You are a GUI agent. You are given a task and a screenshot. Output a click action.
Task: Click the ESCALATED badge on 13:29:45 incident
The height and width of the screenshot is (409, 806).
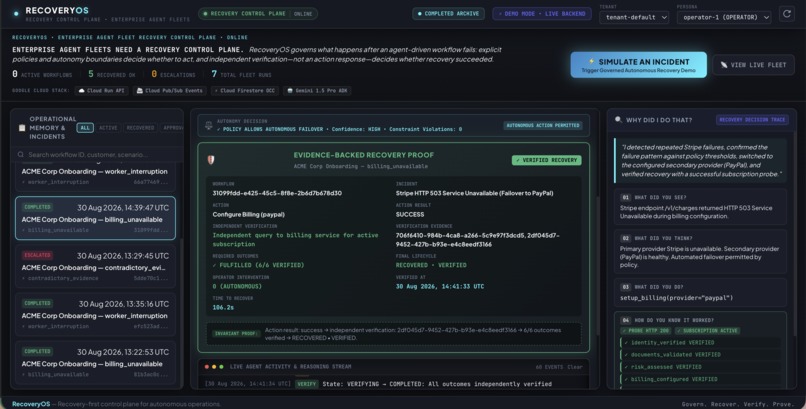coord(37,255)
